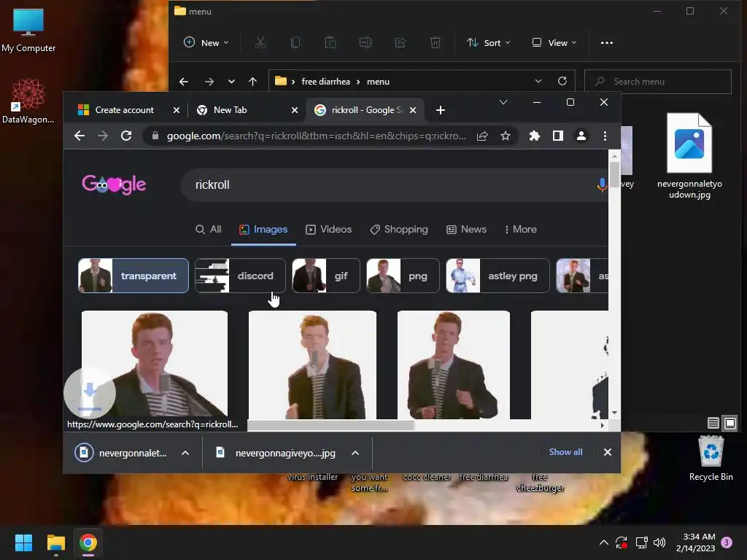Open the More search options menu
The width and height of the screenshot is (747, 560).
coord(520,230)
